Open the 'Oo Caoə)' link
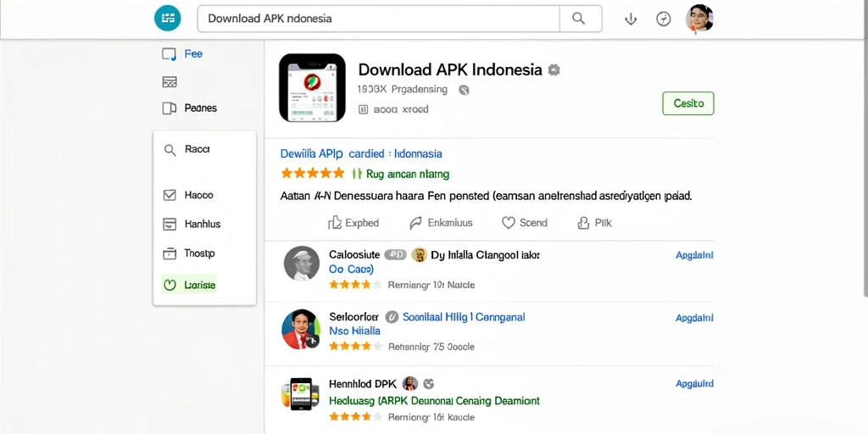The image size is (868, 434). point(351,269)
